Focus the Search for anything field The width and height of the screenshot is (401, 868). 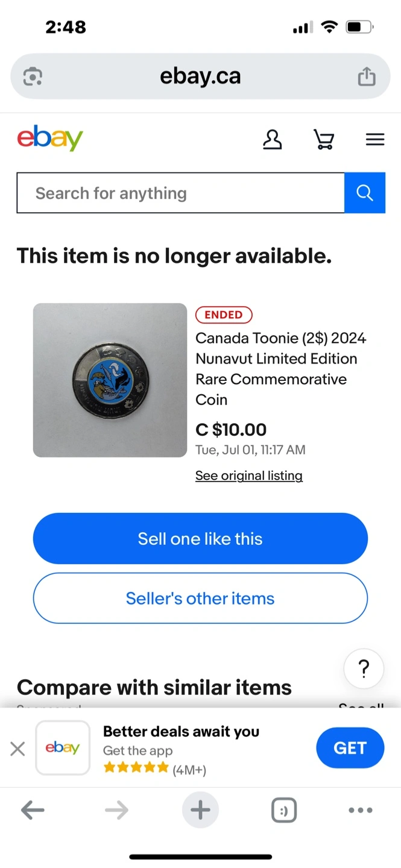click(181, 193)
